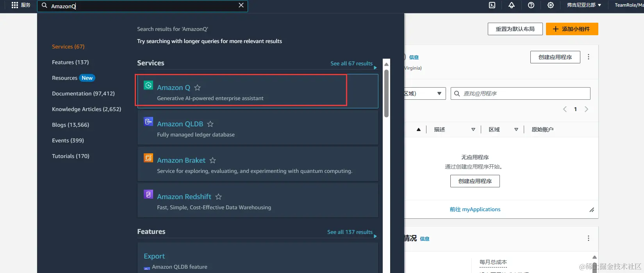
Task: Open 信息 link beside applications title
Action: click(414, 57)
